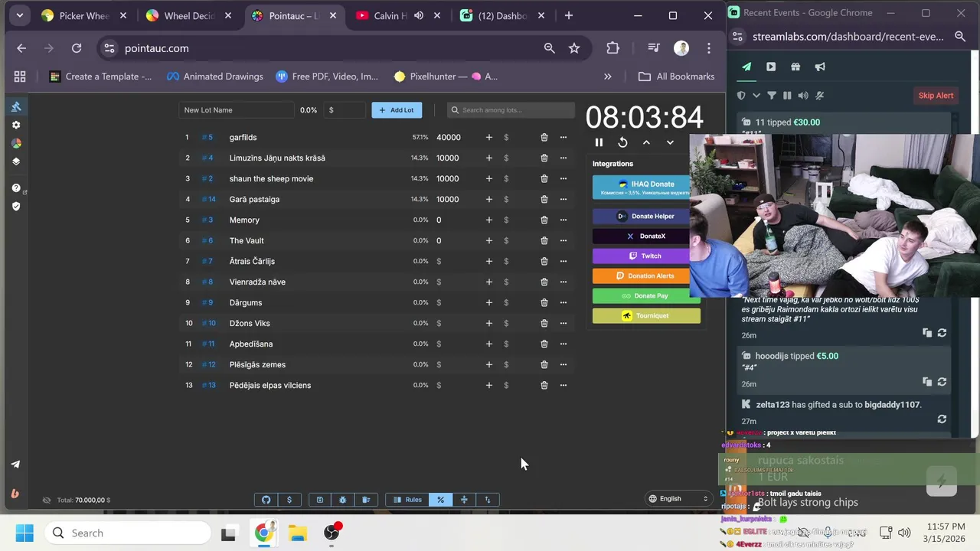Open more options for Dārgums lot

tap(563, 302)
